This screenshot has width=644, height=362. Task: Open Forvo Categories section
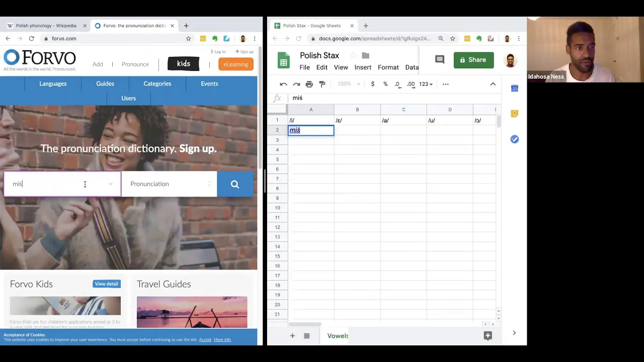click(157, 83)
